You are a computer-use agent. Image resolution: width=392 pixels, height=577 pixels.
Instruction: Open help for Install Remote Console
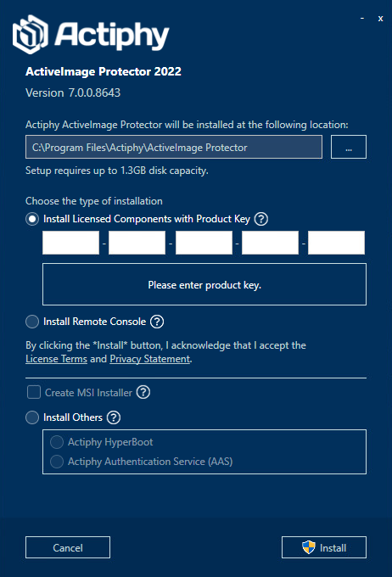(157, 322)
